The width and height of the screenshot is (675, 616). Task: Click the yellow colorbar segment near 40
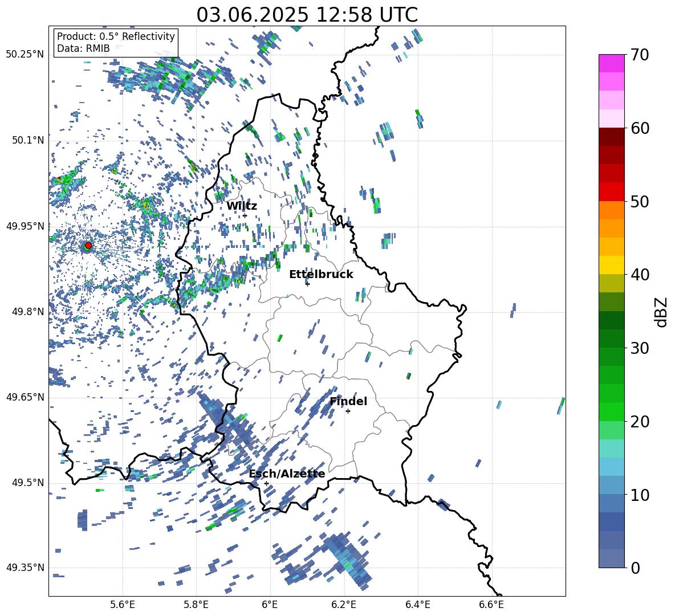click(x=612, y=265)
